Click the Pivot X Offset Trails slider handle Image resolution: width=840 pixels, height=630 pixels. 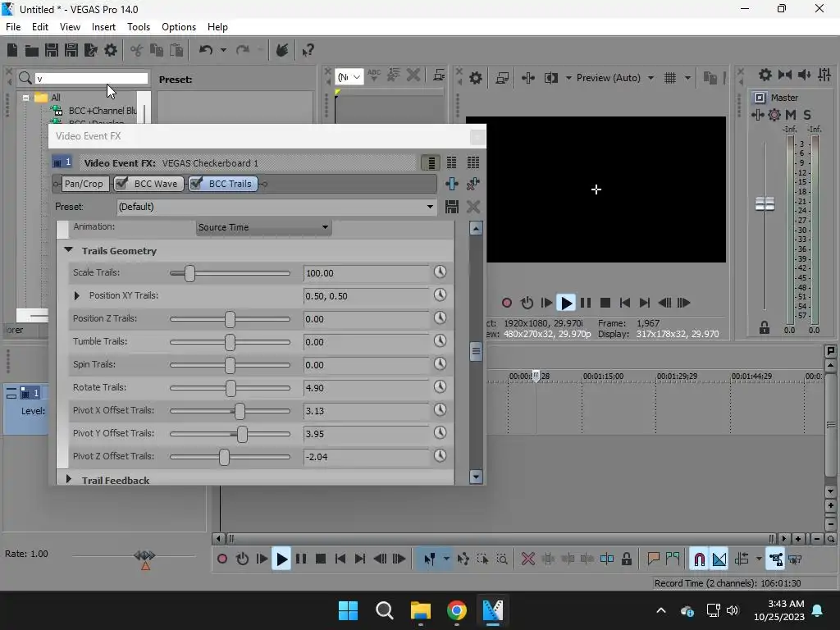point(240,411)
